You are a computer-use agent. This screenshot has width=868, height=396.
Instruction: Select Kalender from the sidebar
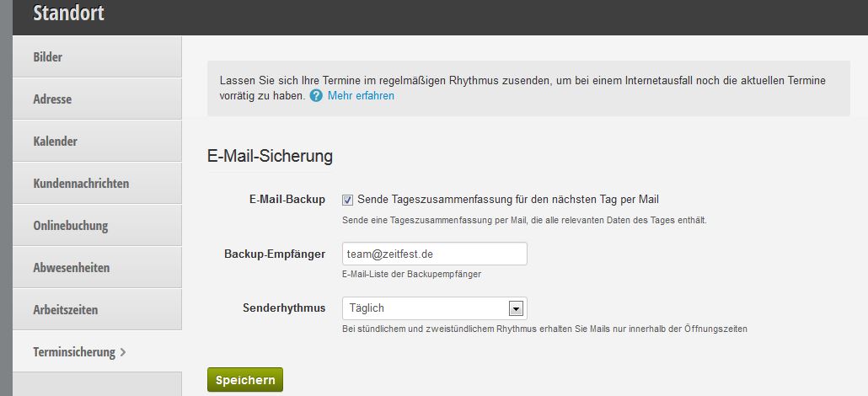(x=55, y=142)
